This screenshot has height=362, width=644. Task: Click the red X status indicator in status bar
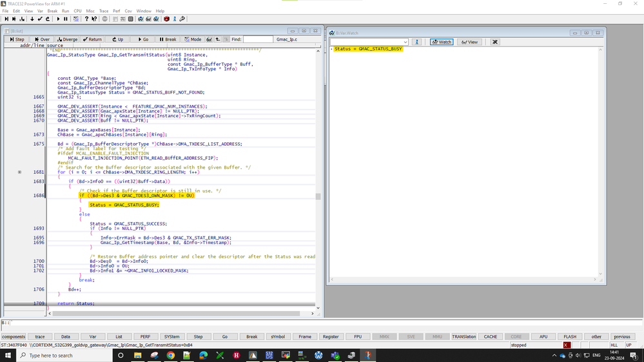coord(567,345)
